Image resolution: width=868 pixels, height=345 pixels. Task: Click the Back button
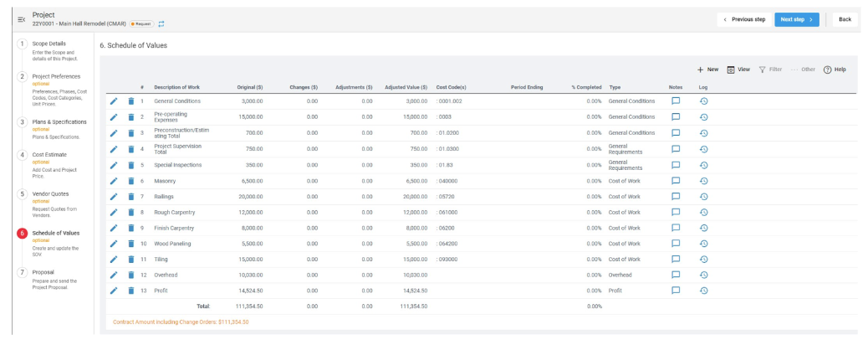pyautogui.click(x=845, y=19)
